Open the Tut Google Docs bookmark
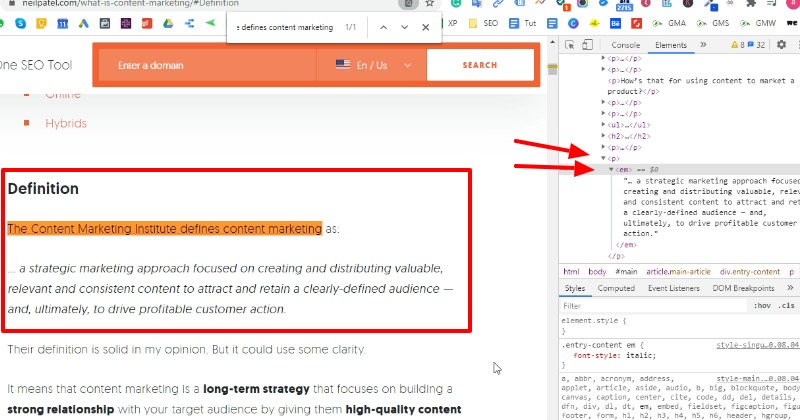Image resolution: width=800 pixels, height=420 pixels. click(523, 23)
